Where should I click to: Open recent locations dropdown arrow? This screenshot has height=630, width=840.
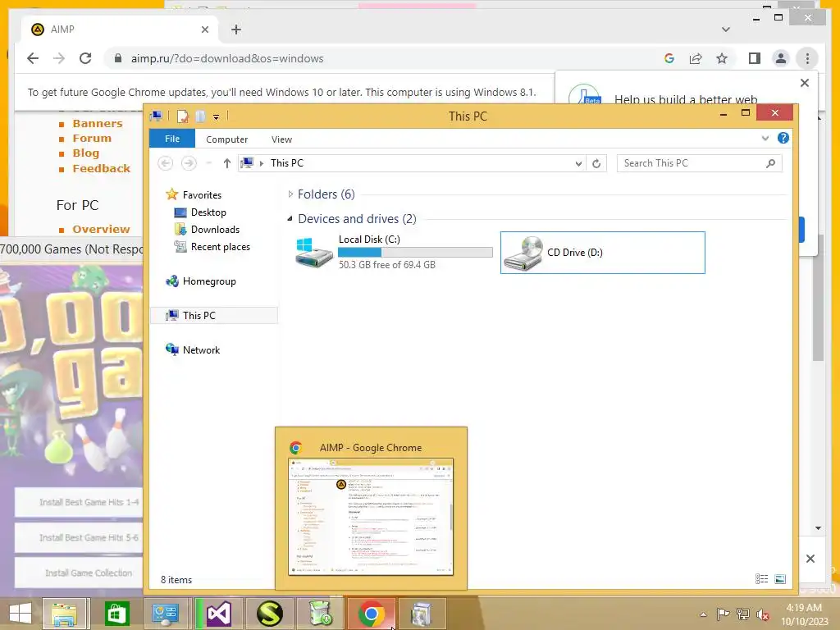click(x=209, y=163)
